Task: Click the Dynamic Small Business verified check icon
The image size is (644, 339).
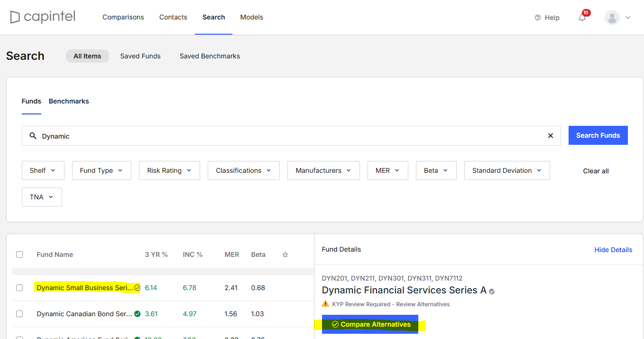Action: click(137, 288)
